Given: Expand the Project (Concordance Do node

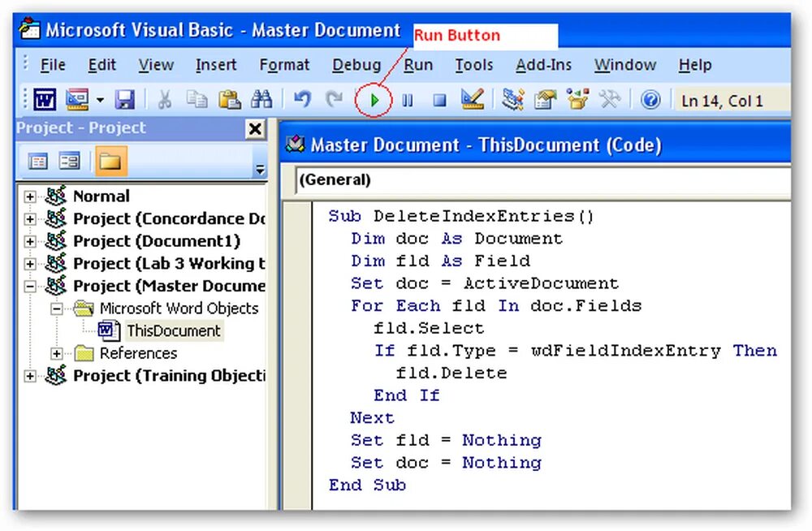Looking at the screenshot, I should coord(30,219).
